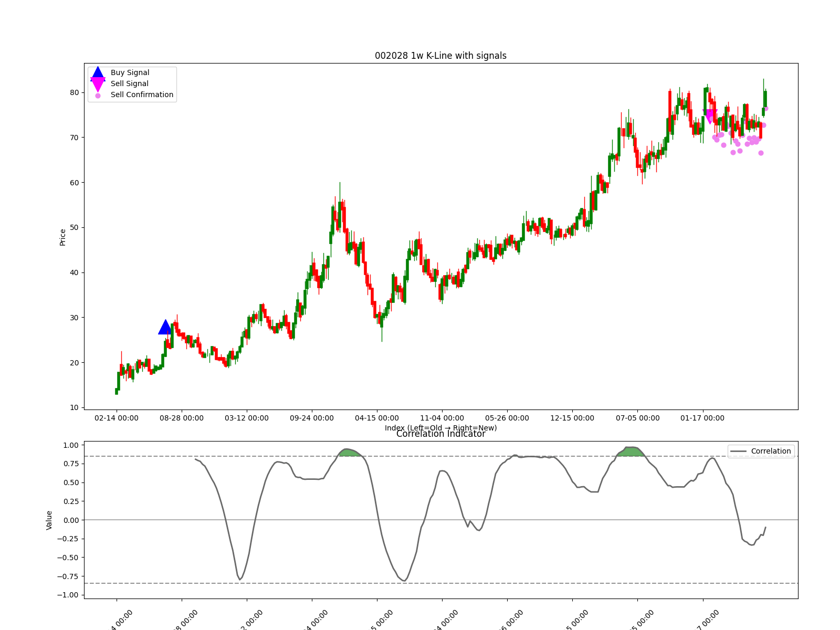Click the blue Buy Signal triangle on chart
The image size is (840, 630).
click(x=165, y=327)
